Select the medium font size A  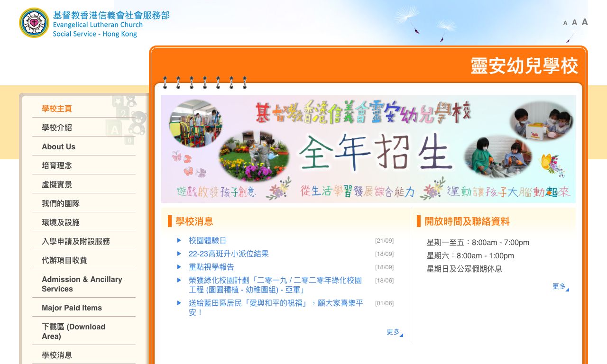tap(574, 22)
